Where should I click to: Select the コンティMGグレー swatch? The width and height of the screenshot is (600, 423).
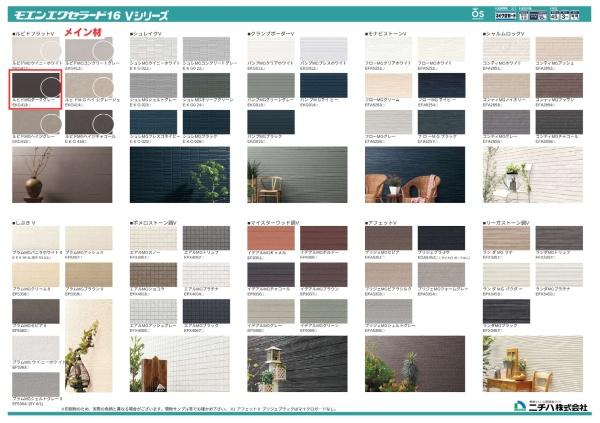(507, 122)
